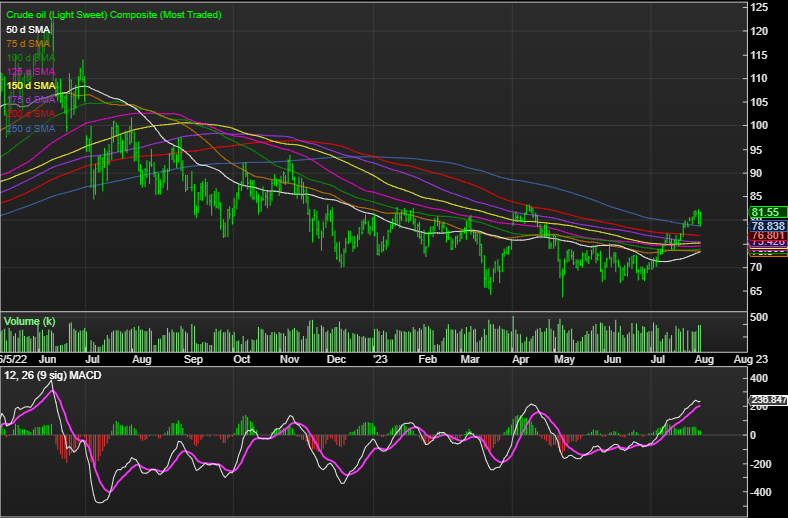788x518 pixels.
Task: Select the 78.838 blue SMA value tag
Action: click(768, 226)
